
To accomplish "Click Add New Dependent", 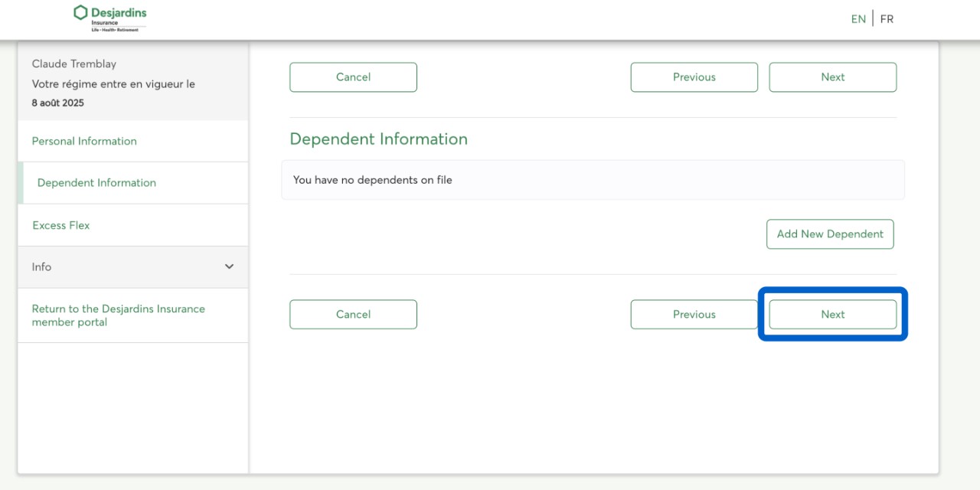I will click(830, 234).
